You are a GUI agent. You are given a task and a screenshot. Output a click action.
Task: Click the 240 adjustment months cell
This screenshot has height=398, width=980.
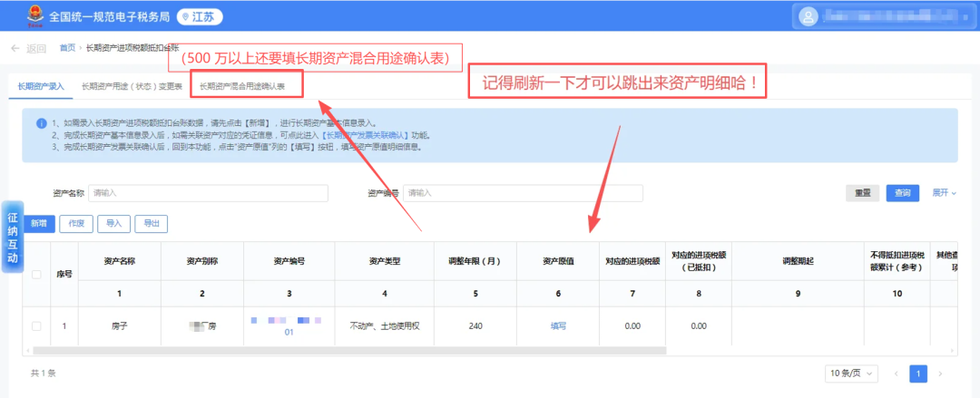pos(475,325)
